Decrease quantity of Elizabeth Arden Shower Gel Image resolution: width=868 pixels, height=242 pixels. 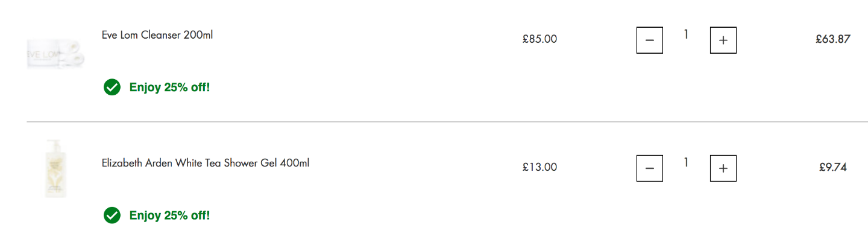tap(649, 168)
